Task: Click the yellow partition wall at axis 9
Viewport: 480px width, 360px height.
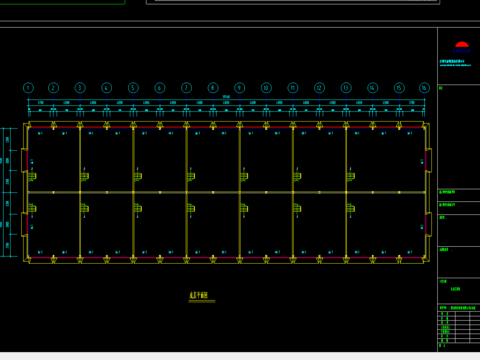Action: (x=240, y=192)
